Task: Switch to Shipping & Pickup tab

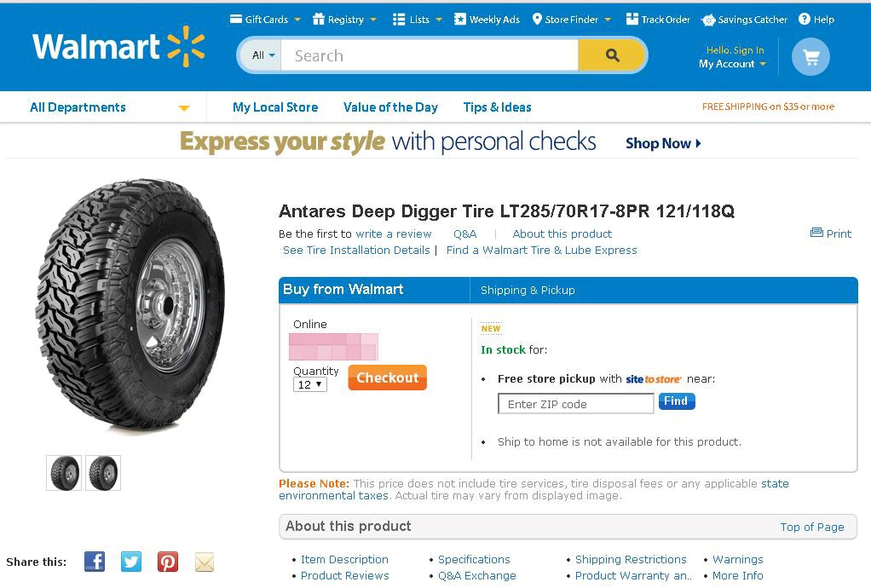Action: click(528, 290)
